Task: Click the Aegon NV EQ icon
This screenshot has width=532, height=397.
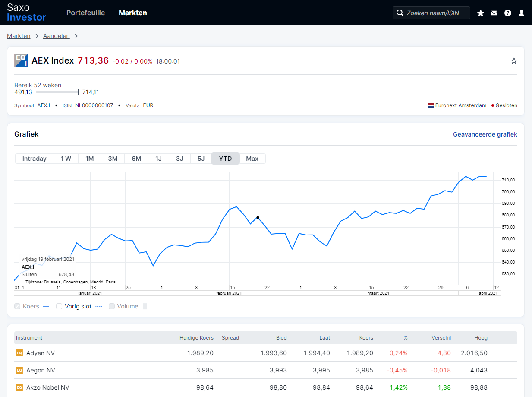Action: (x=19, y=370)
